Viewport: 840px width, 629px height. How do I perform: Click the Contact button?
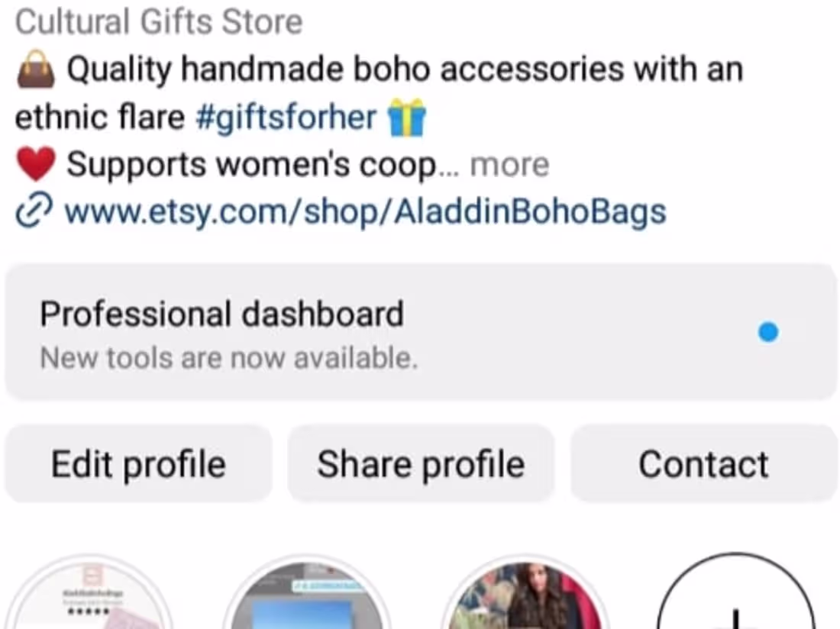click(704, 463)
